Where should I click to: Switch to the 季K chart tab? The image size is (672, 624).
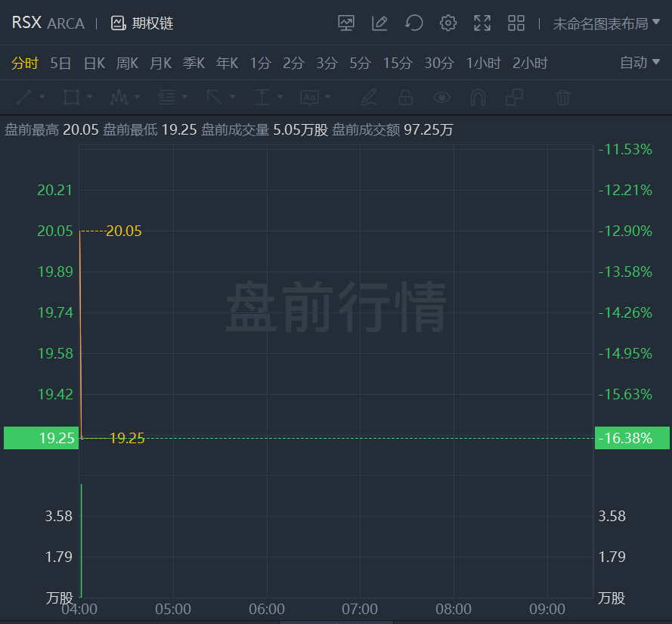[x=194, y=63]
